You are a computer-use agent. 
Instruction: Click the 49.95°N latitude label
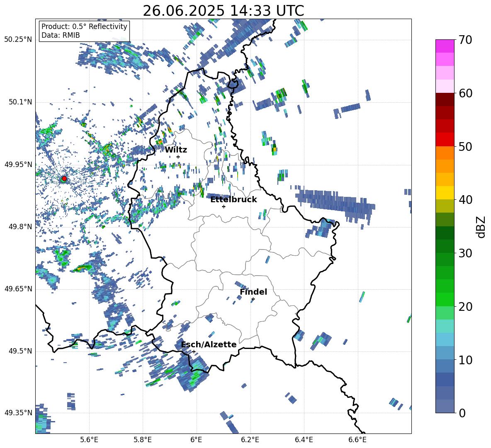coord(18,165)
